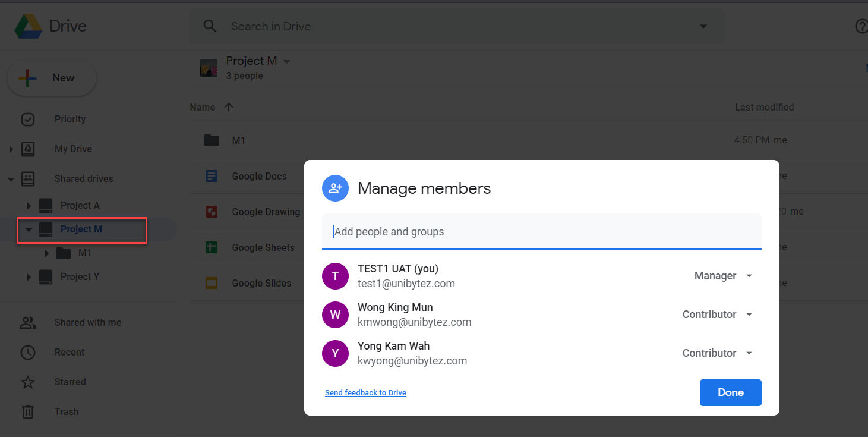This screenshot has height=437, width=868.
Task: Open the Project M breadcrumb dropdown arrow
Action: coord(286,61)
